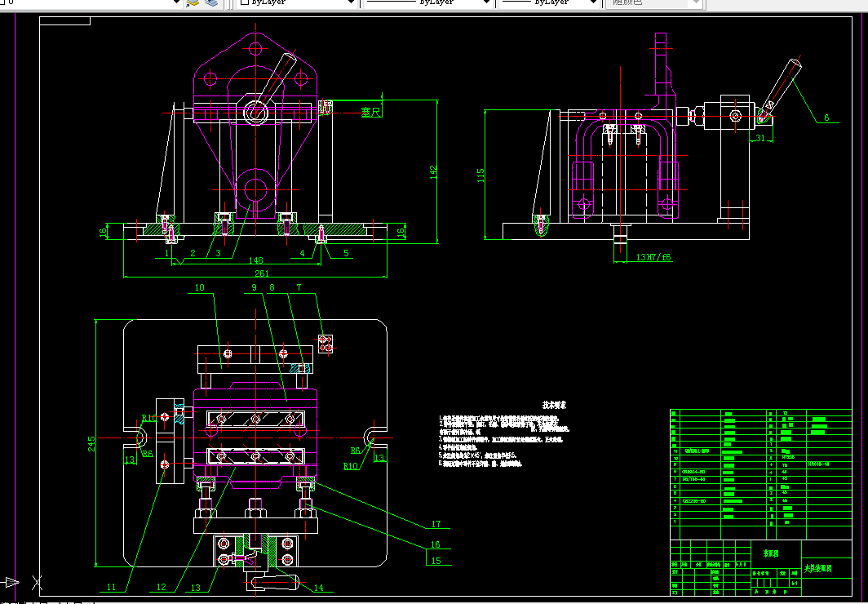Screen dimensions: 868x604
Task: Click the layer states stack icon
Action: coord(211,2)
